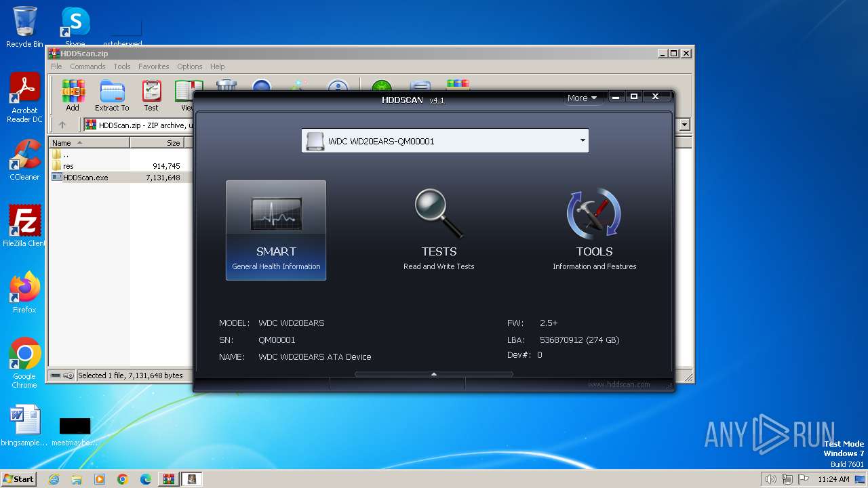Click the v4.1 version link
The width and height of the screenshot is (868, 488).
pyautogui.click(x=437, y=100)
